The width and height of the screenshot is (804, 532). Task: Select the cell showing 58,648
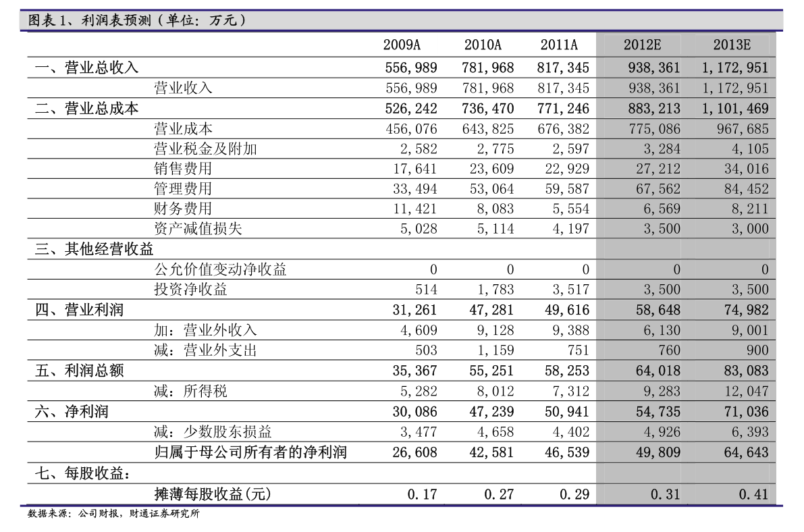pos(658,311)
